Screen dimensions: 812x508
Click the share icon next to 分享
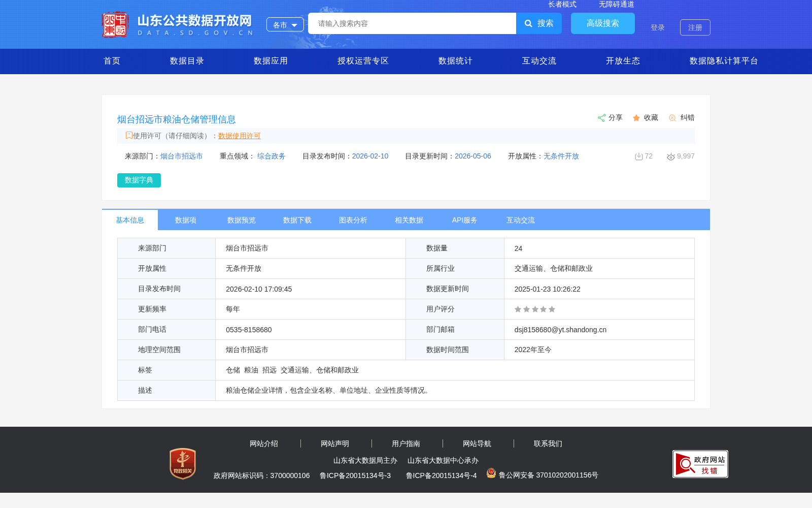(x=601, y=118)
